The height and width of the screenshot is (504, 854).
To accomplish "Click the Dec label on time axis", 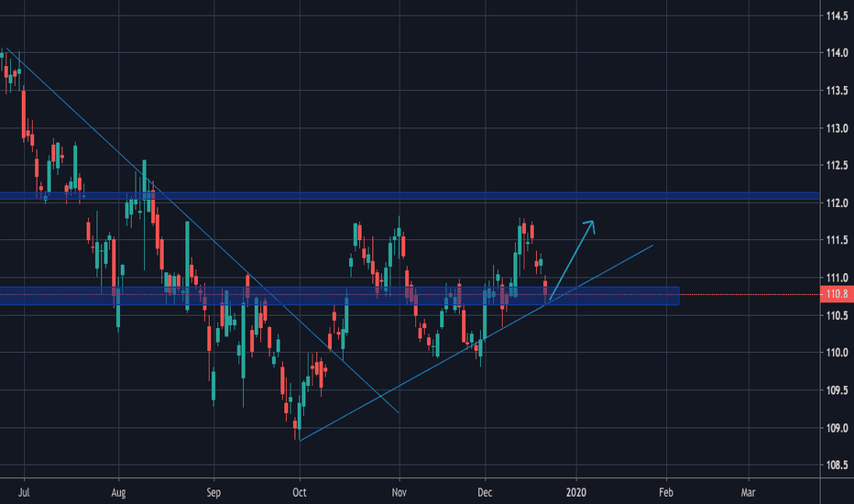I will tap(485, 493).
